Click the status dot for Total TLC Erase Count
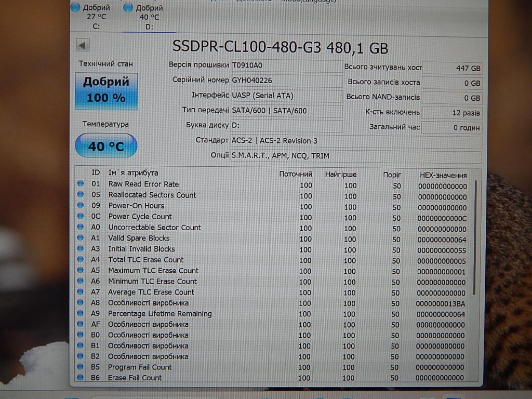532x399 pixels. 81,260
